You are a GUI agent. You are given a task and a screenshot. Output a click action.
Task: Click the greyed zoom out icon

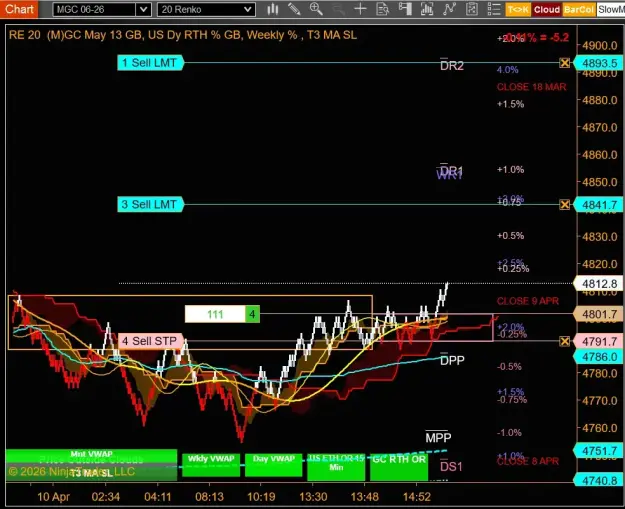click(338, 9)
